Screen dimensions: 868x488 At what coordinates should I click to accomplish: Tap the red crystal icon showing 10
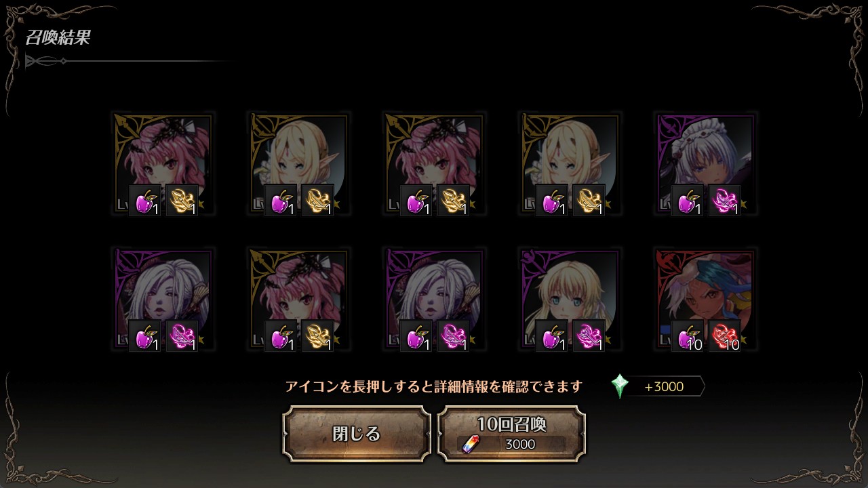[725, 336]
